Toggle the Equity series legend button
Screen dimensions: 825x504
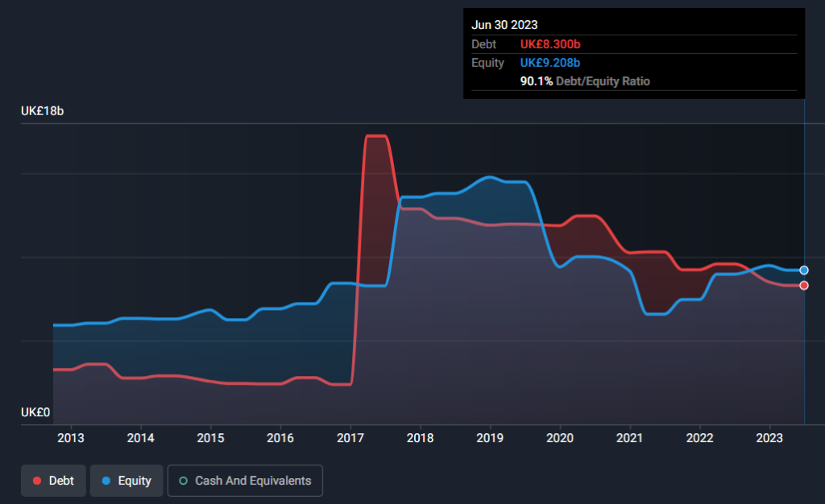126,481
